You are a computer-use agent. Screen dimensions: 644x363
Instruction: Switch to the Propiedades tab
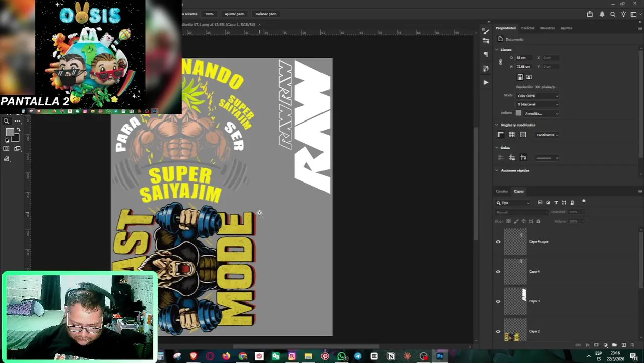click(x=505, y=28)
